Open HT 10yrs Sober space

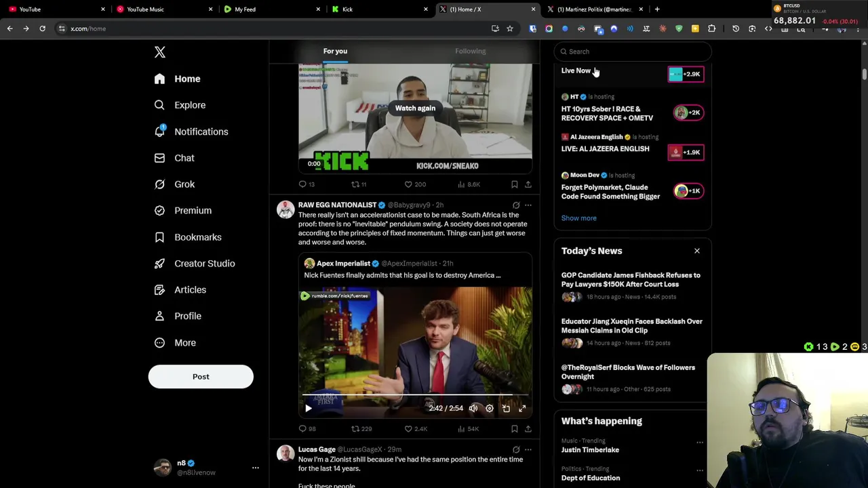pos(632,109)
